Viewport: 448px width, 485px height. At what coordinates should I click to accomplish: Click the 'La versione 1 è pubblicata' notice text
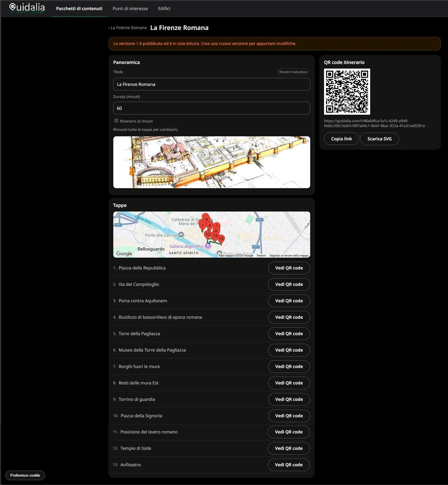click(205, 44)
